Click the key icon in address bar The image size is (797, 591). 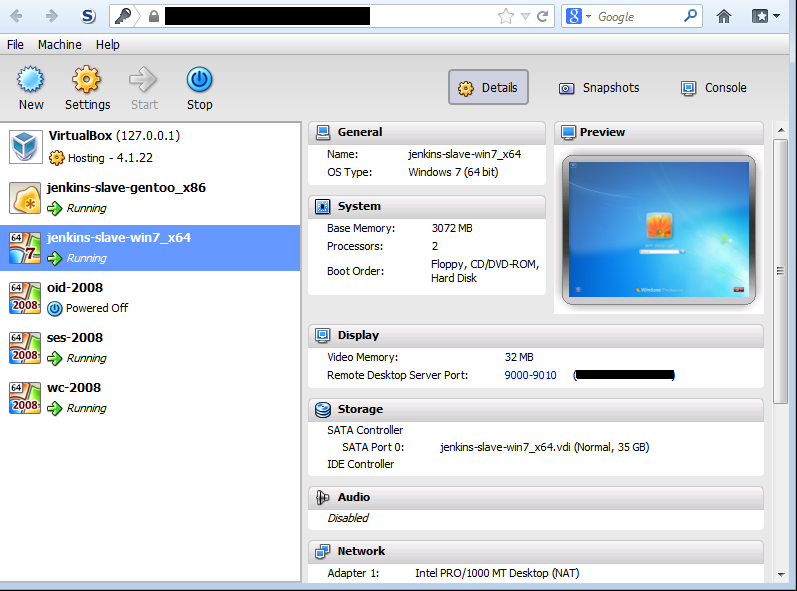tap(122, 16)
